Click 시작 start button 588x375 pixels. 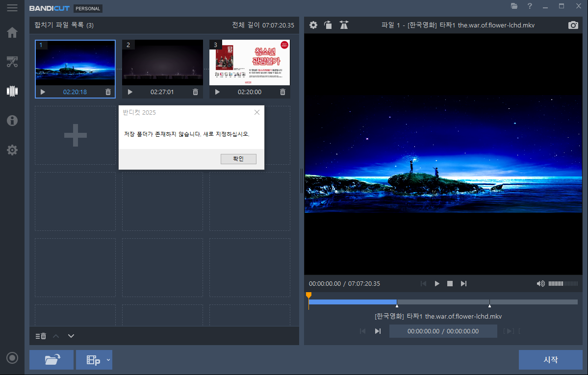[x=551, y=360]
